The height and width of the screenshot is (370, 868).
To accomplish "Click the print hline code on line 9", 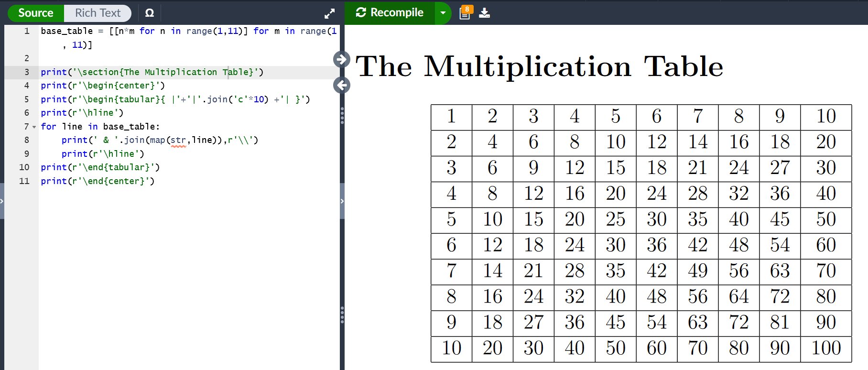I will click(x=103, y=154).
